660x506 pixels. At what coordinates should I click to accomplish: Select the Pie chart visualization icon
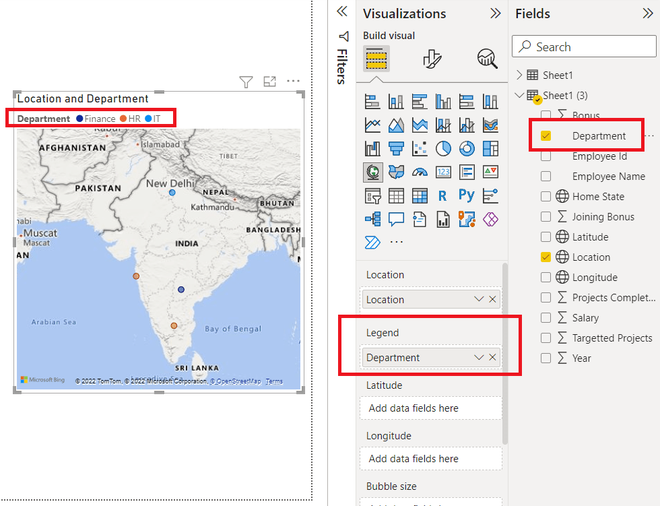tap(443, 148)
